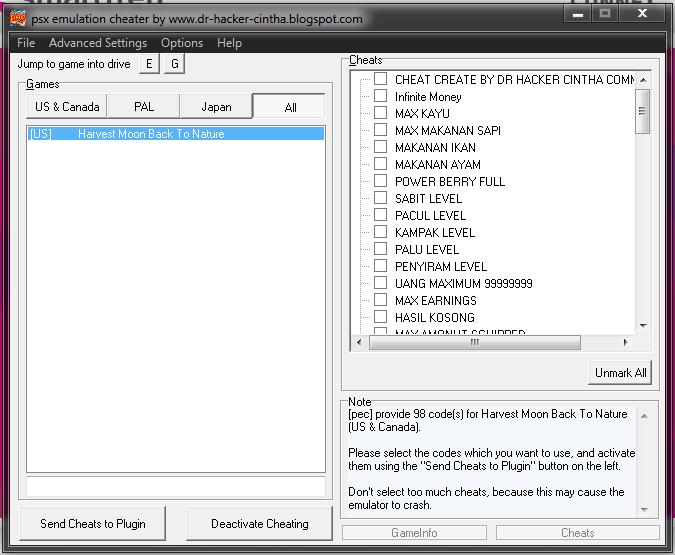Click Send Cheats to Plugin button
Screen dimensions: 675x555
(x=93, y=524)
